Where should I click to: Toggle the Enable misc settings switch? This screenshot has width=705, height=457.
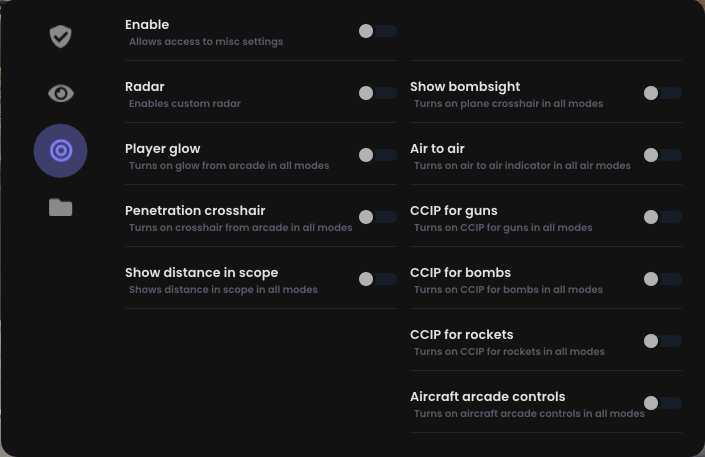tap(377, 32)
